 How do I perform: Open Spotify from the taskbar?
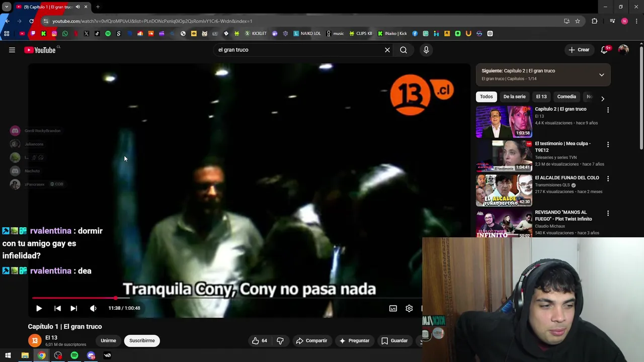pos(74,355)
